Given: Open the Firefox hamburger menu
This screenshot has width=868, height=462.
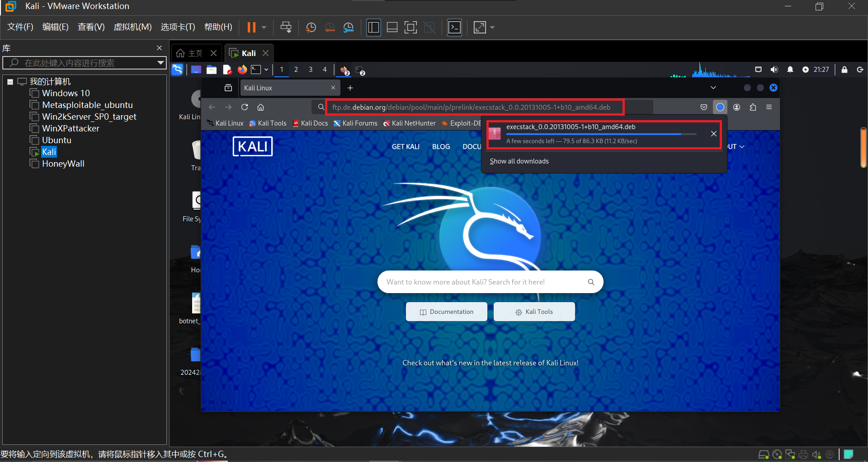Looking at the screenshot, I should coord(769,107).
